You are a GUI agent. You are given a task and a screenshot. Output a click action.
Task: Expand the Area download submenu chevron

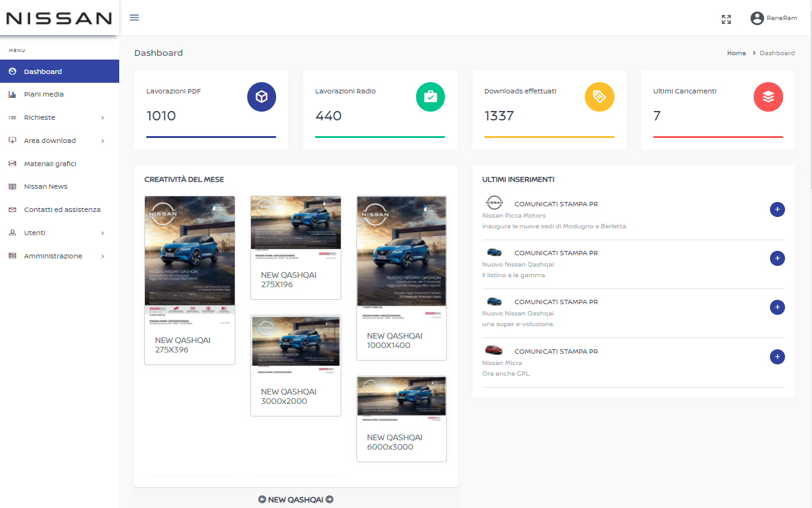pos(102,141)
